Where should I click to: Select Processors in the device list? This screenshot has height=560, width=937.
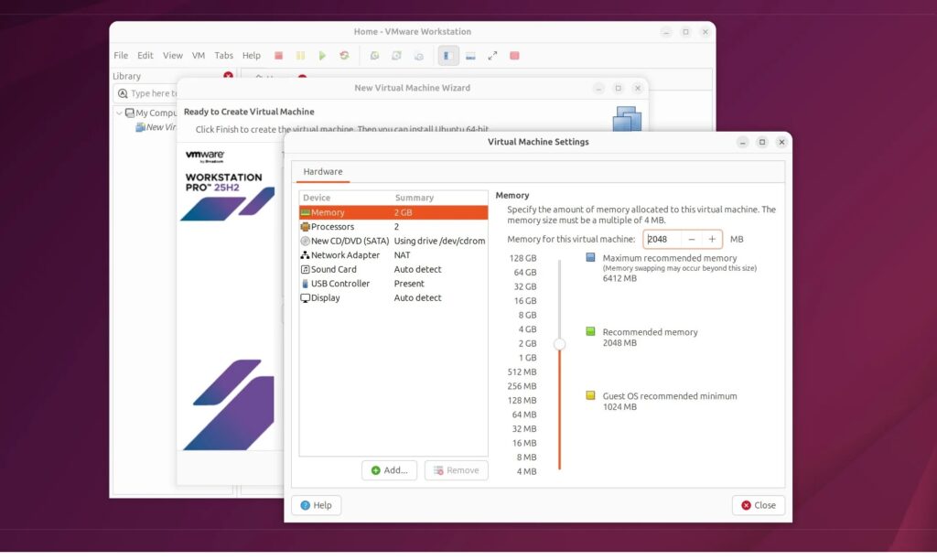[x=332, y=227]
